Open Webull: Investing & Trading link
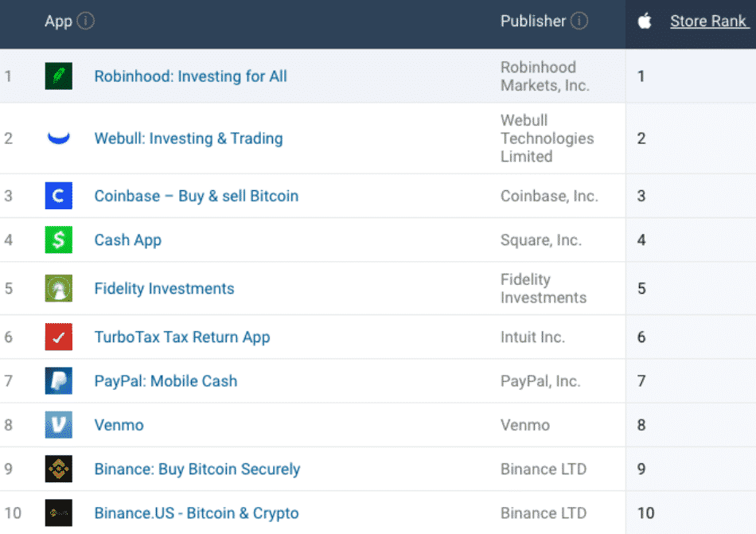Viewport: 756px width, 534px height. [188, 138]
